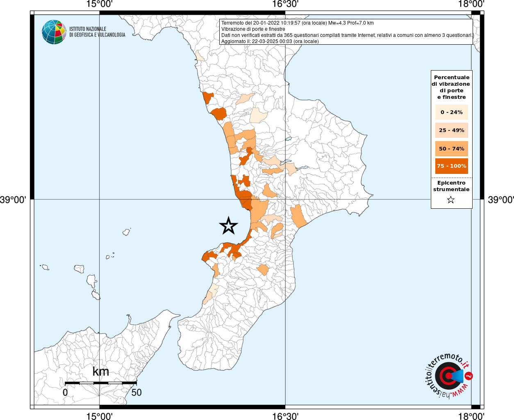514x420 pixels.
Task: Click the right 39°00' latitude label
Action: tap(501, 200)
